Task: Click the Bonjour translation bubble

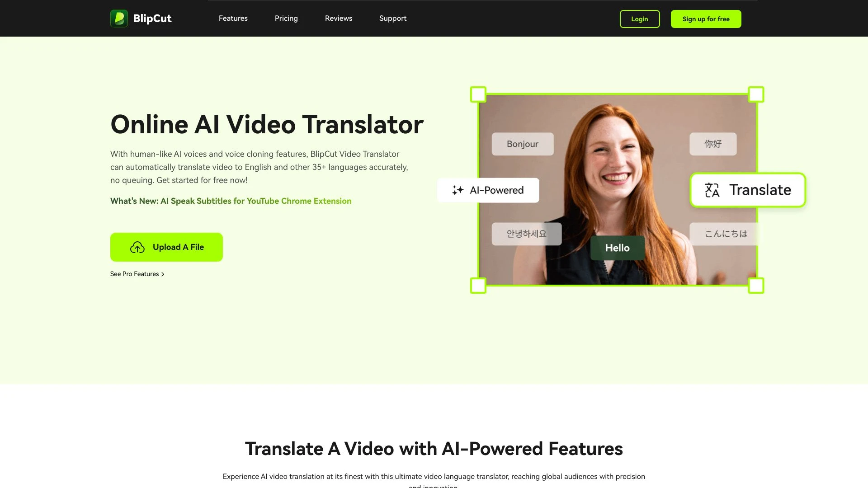Action: click(x=522, y=144)
